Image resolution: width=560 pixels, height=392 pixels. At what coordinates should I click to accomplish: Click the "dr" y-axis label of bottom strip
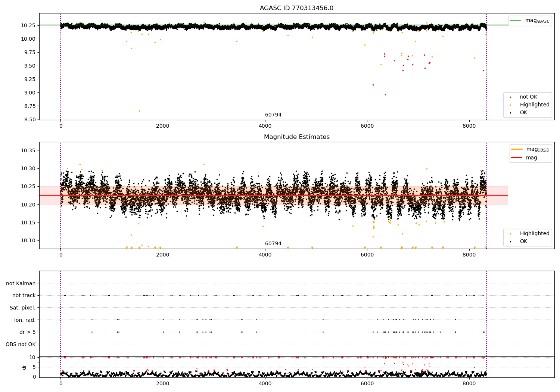(24, 367)
